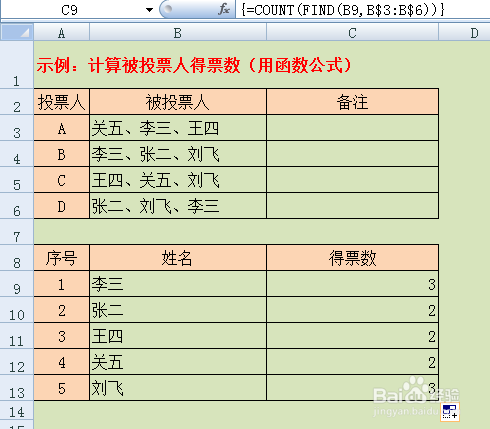
Task: Select column C header
Action: click(x=352, y=33)
